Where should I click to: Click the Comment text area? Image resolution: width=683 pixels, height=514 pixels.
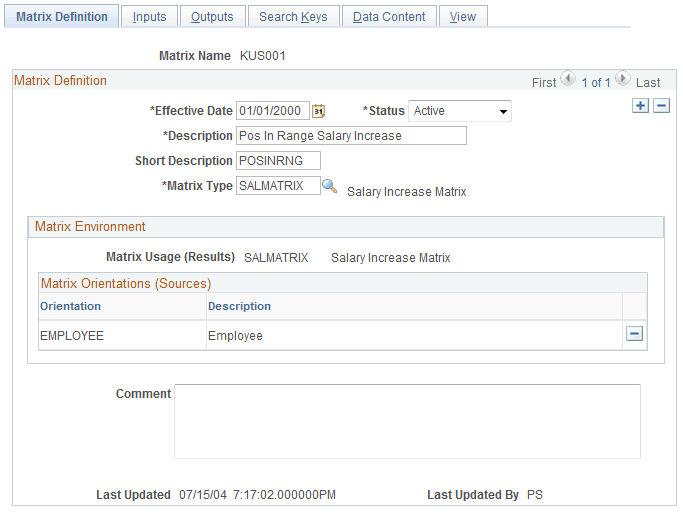pyautogui.click(x=407, y=421)
